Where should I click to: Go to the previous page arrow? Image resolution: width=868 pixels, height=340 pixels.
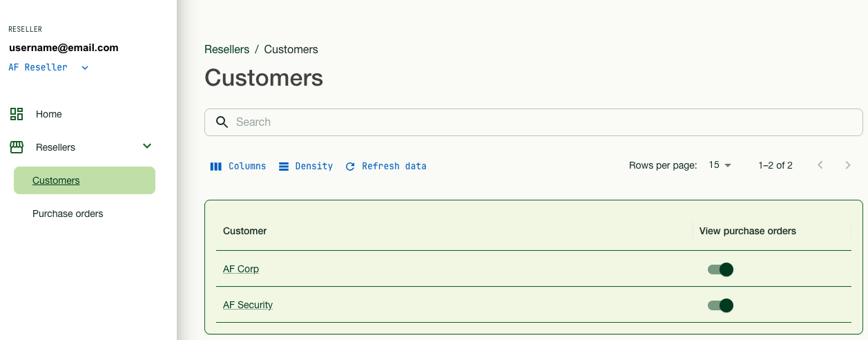(x=820, y=165)
